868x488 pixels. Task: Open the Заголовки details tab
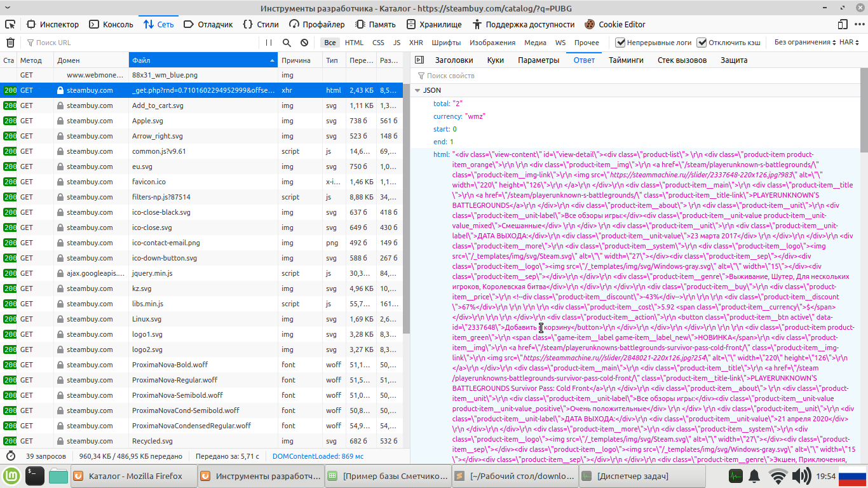coord(454,60)
